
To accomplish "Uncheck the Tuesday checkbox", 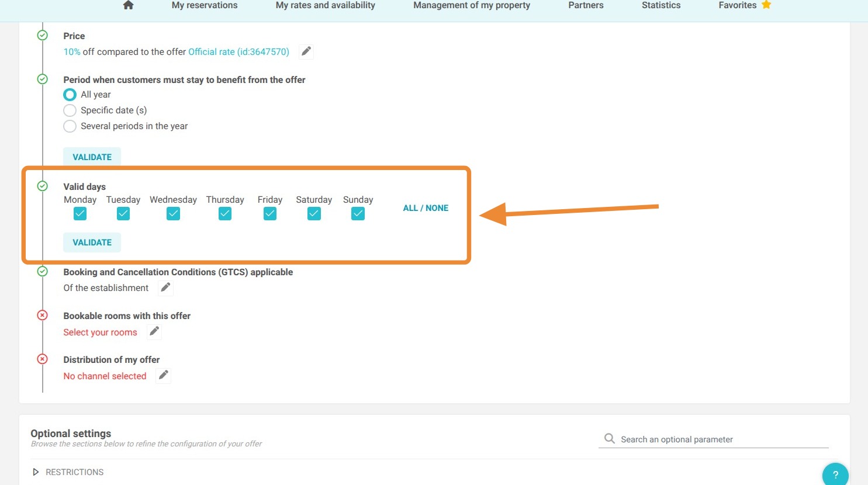I will [123, 214].
